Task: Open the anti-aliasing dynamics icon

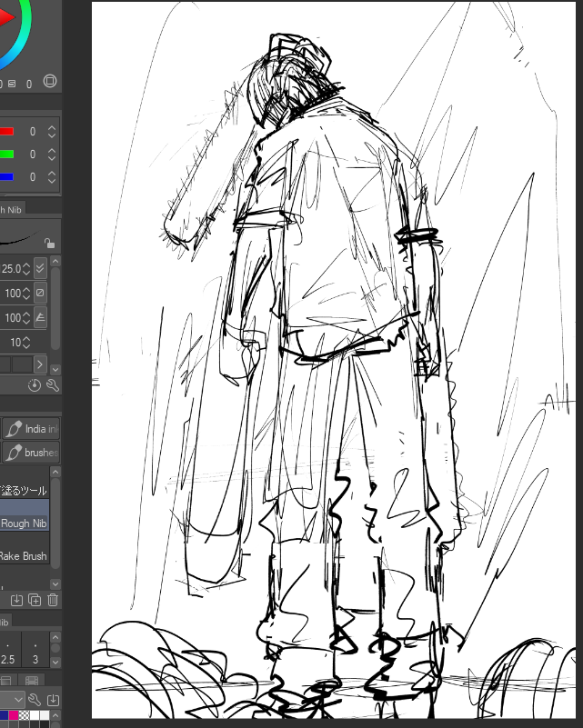Action: (x=40, y=317)
